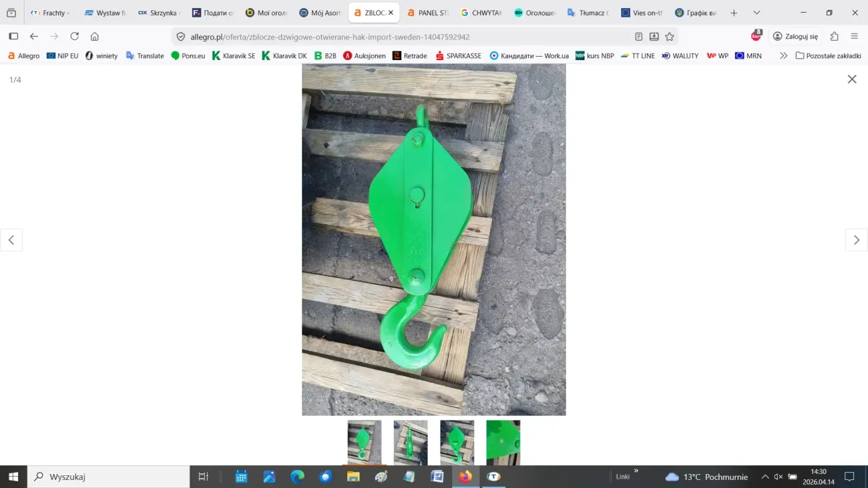Select the fourth thumbnail with green close-up
The height and width of the screenshot is (488, 868).
click(503, 442)
